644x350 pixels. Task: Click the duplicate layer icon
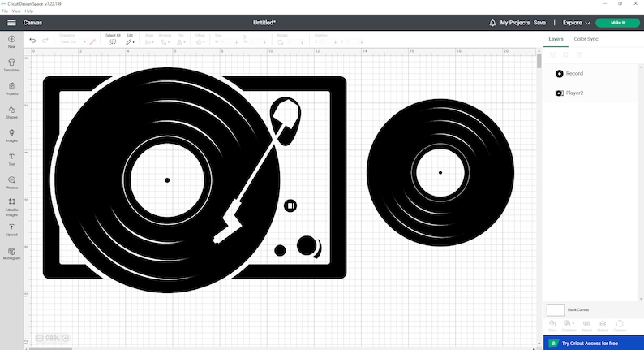tap(566, 55)
